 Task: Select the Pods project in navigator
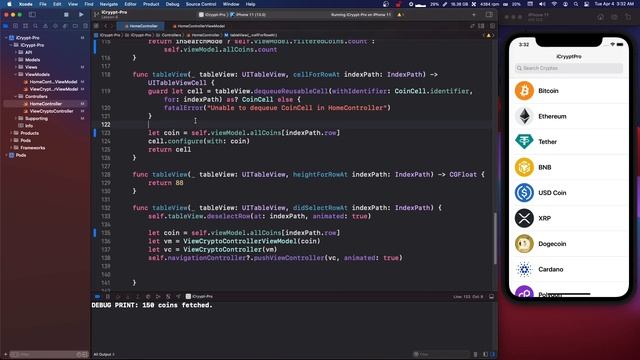point(18,155)
